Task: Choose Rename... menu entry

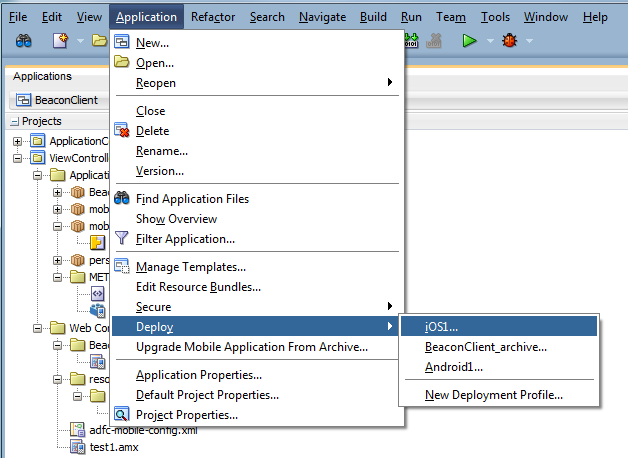Action: tap(258, 151)
